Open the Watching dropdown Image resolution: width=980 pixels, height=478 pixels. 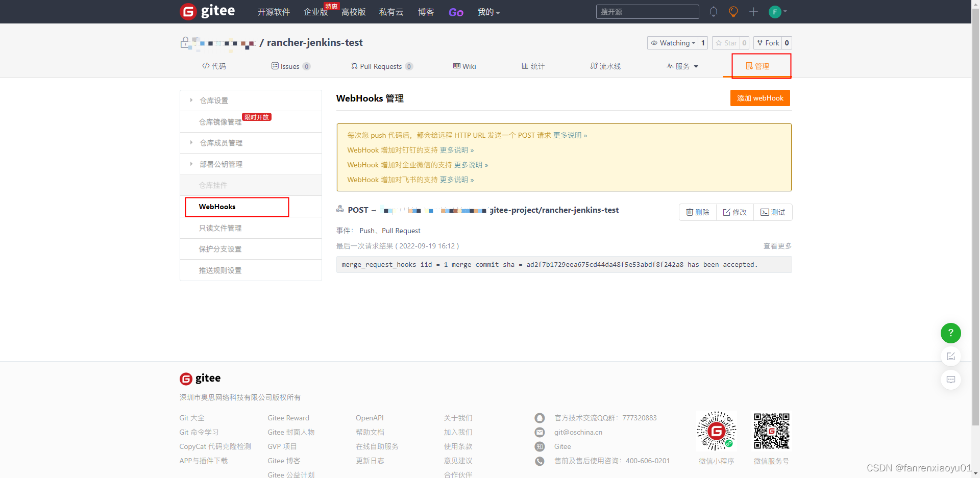click(x=672, y=43)
